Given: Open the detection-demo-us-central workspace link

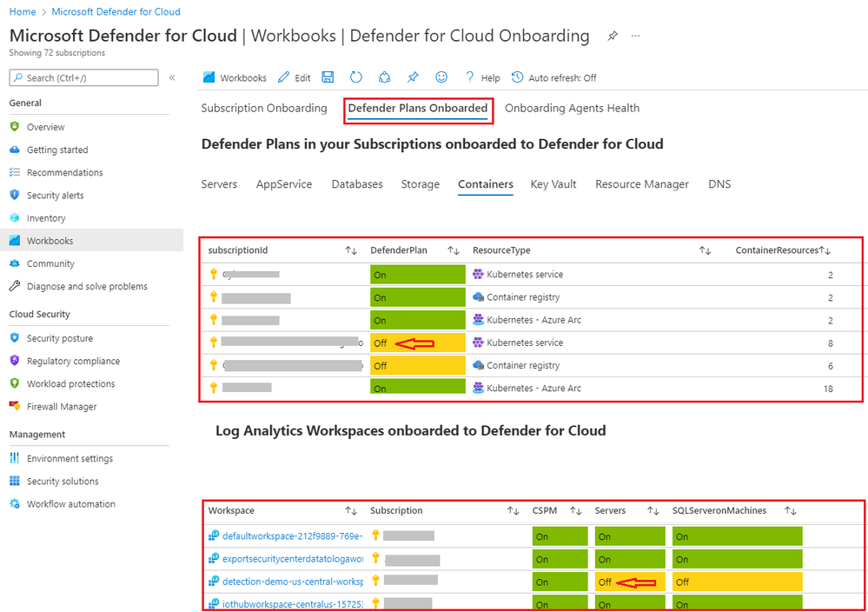Looking at the screenshot, I should pyautogui.click(x=292, y=582).
